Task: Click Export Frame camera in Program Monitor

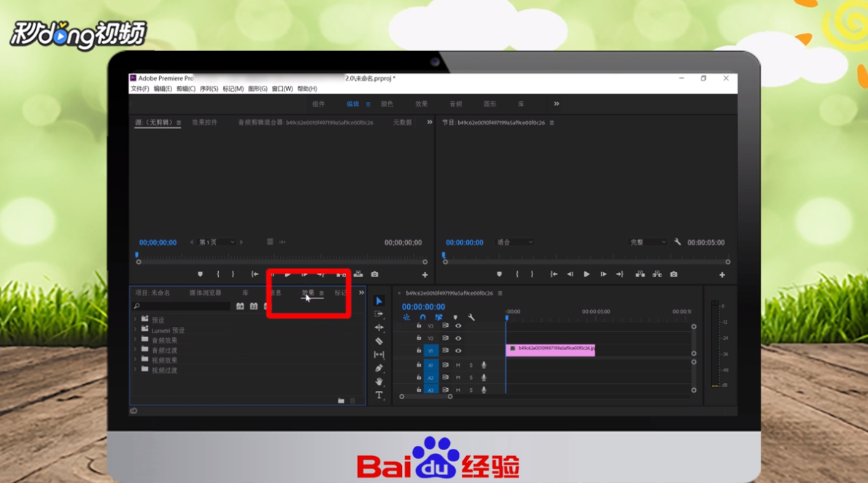Action: (674, 274)
